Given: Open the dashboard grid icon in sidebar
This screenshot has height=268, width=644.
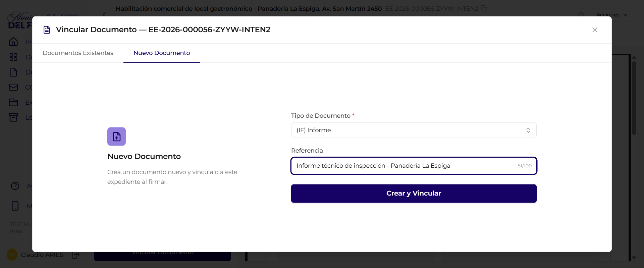Looking at the screenshot, I should click(13, 57).
